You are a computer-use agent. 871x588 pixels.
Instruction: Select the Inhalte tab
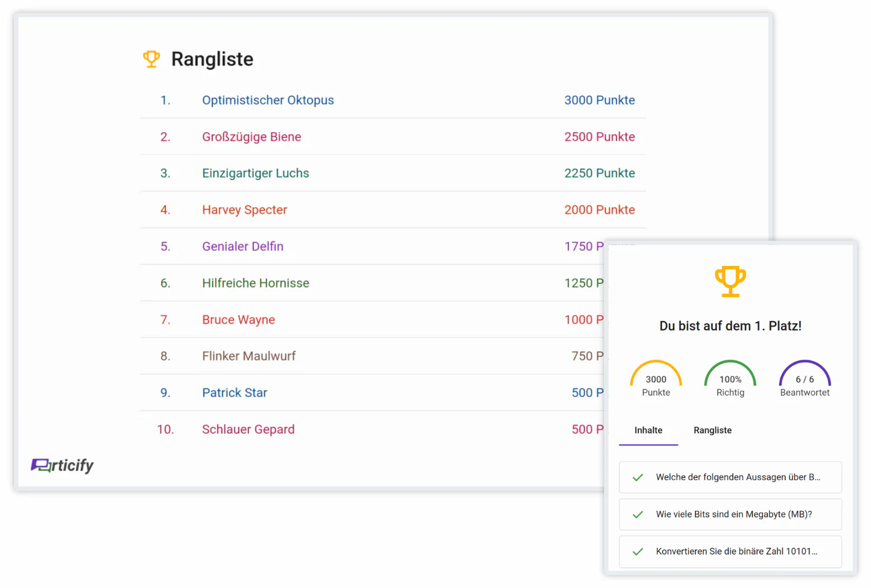[x=648, y=430]
